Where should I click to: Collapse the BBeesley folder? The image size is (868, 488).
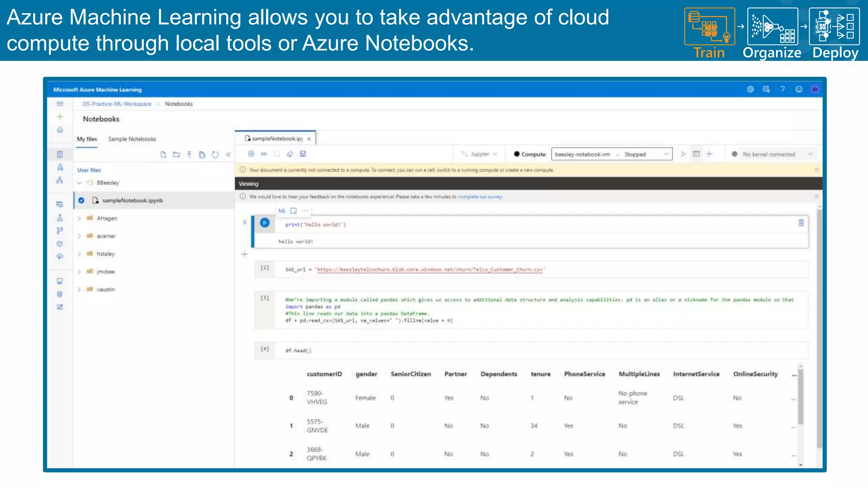(79, 183)
